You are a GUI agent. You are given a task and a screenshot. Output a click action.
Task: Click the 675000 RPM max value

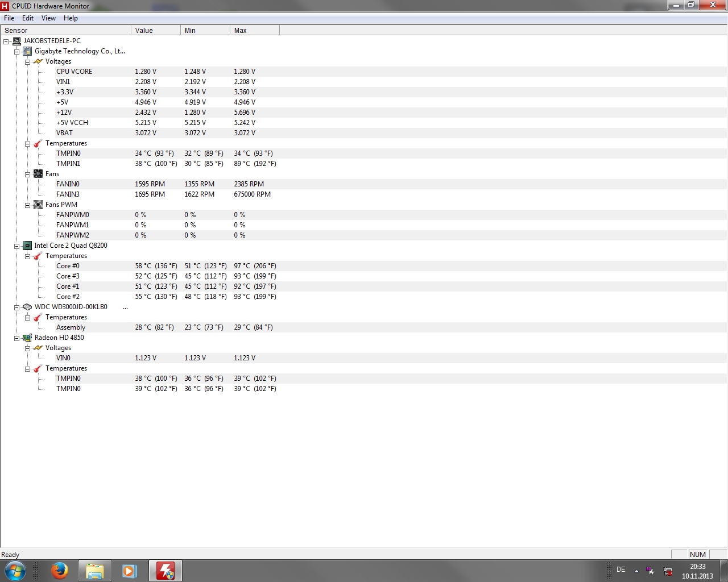pyautogui.click(x=252, y=194)
